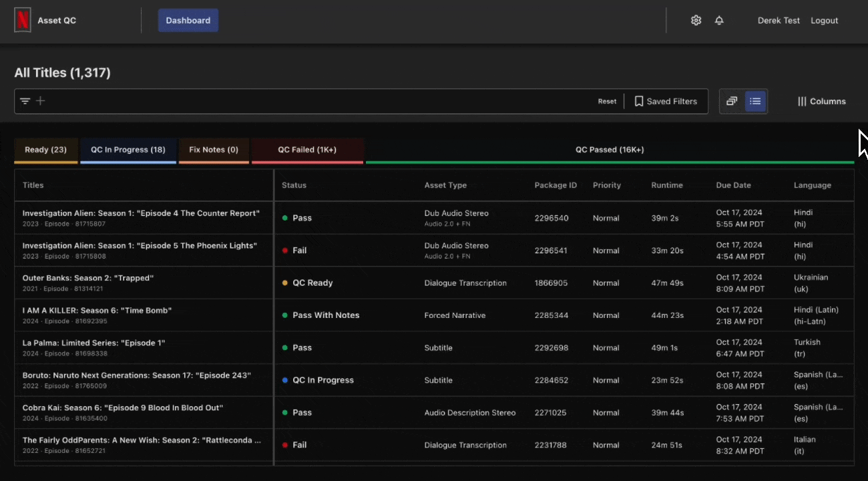The width and height of the screenshot is (868, 481).
Task: Click package ID 2296540
Action: (x=552, y=218)
